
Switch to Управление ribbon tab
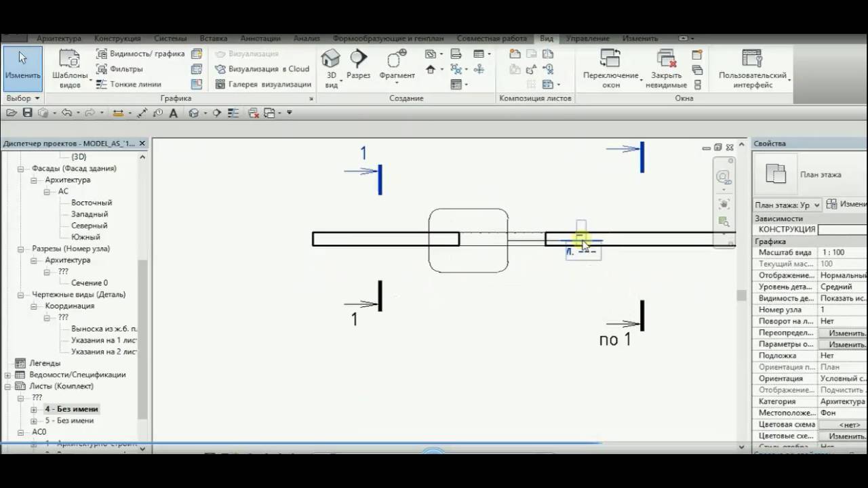click(x=588, y=39)
